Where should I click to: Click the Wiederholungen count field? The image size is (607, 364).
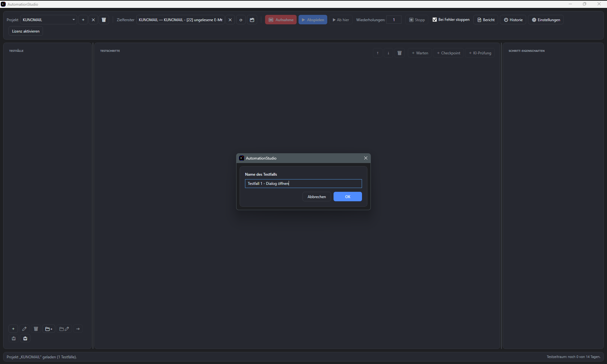tap(394, 20)
